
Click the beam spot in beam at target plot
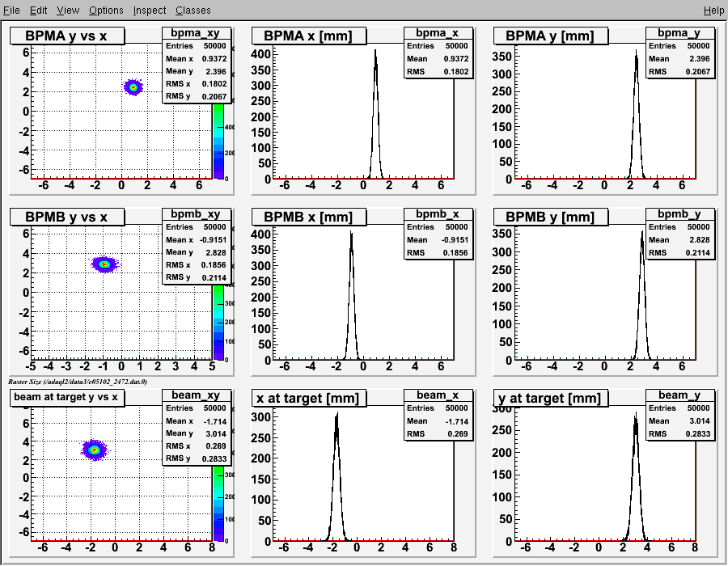point(95,450)
